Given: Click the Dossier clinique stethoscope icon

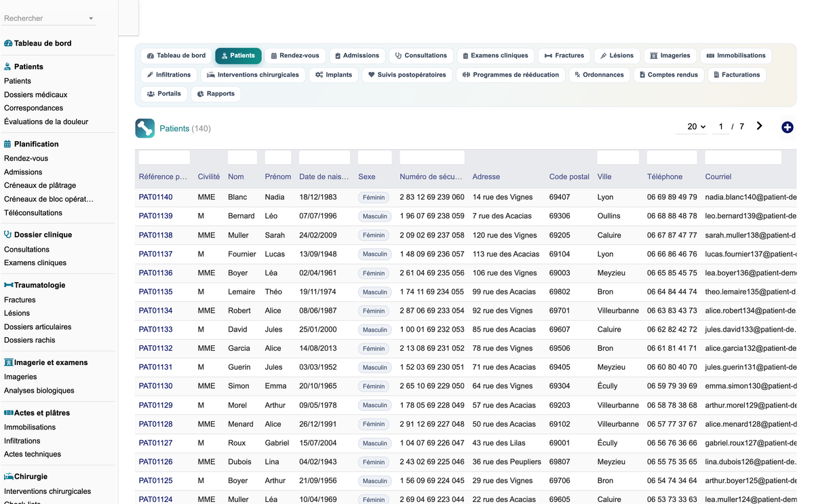Looking at the screenshot, I should coord(8,235).
